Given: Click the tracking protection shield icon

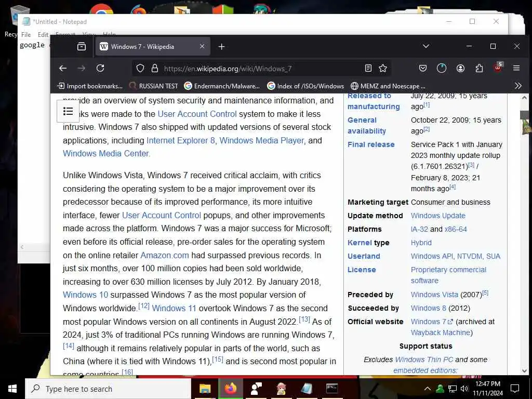Looking at the screenshot, I should pos(140,68).
